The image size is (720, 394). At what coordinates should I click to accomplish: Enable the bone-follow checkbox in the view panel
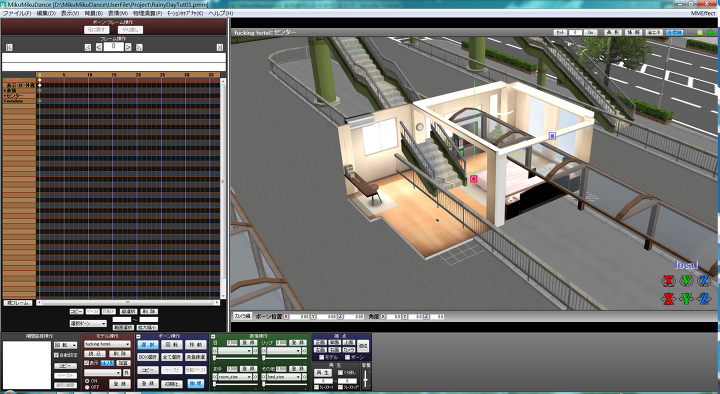pos(348,357)
